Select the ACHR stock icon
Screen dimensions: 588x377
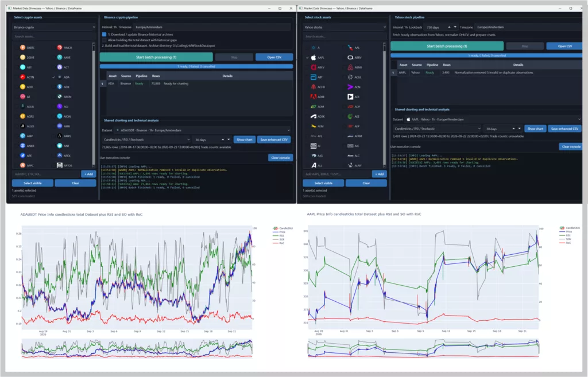click(314, 87)
